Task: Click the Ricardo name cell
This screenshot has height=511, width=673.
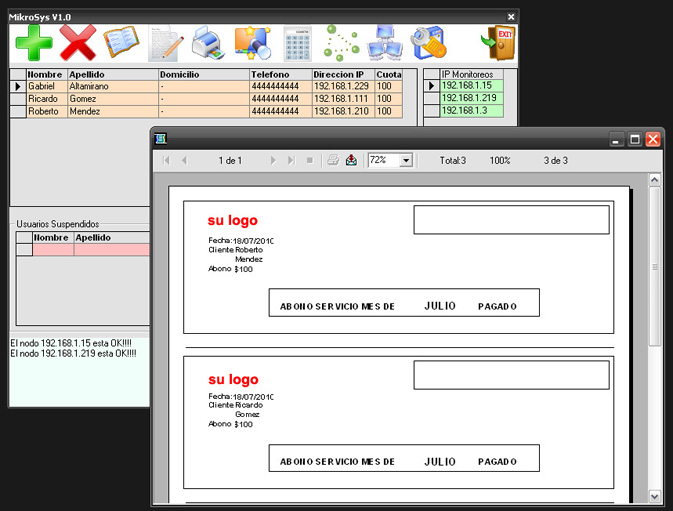Action: pos(47,99)
